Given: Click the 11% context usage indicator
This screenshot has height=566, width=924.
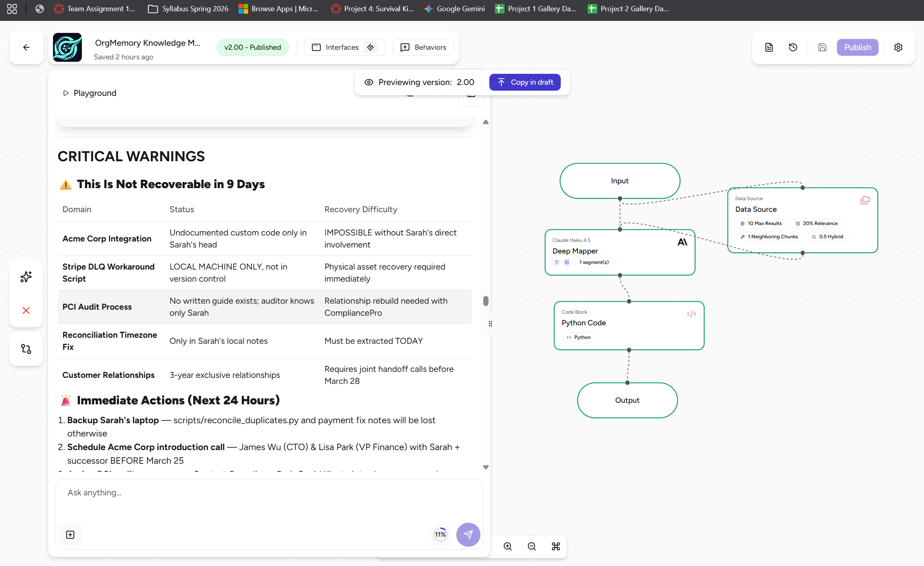Looking at the screenshot, I should (x=440, y=534).
